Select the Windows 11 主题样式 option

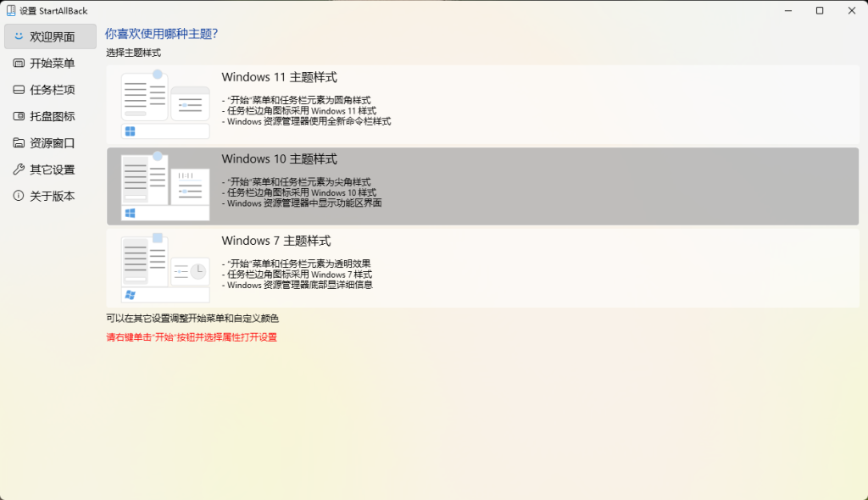pyautogui.click(x=280, y=77)
